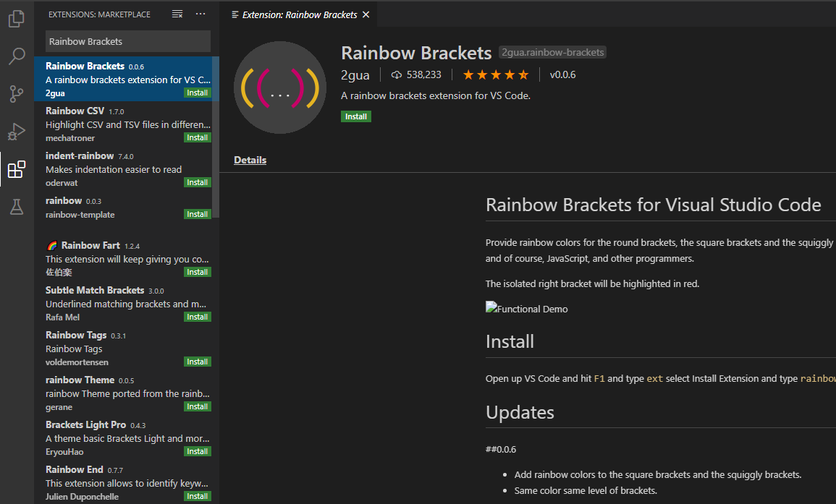Install the indent-rainbow extension
The height and width of the screenshot is (504, 836).
[x=198, y=182]
